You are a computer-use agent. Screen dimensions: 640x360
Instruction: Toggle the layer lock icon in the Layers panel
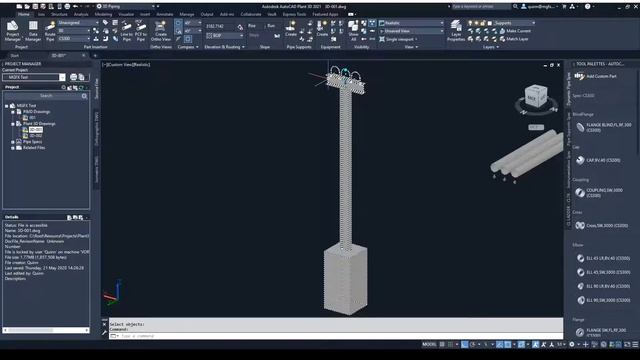483,23
